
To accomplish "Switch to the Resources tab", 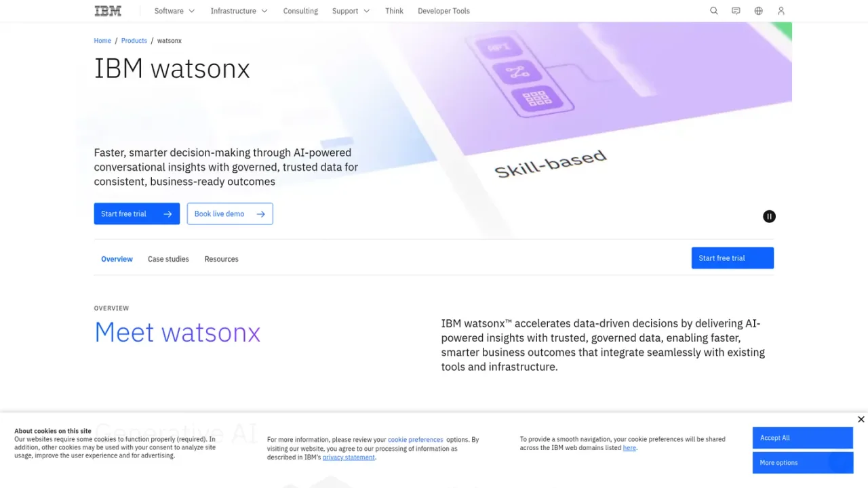I will (222, 259).
